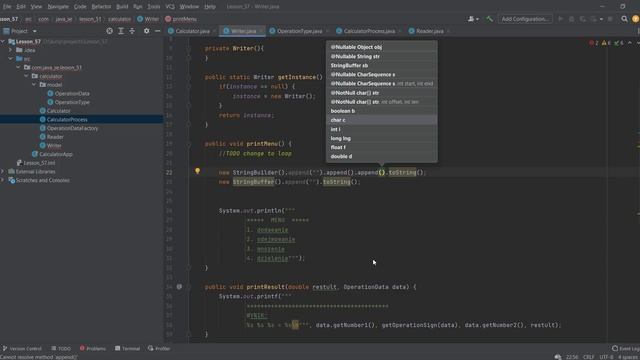Click calculator breadcrumb in navigation bar
This screenshot has height=360, width=640.
coord(120,19)
